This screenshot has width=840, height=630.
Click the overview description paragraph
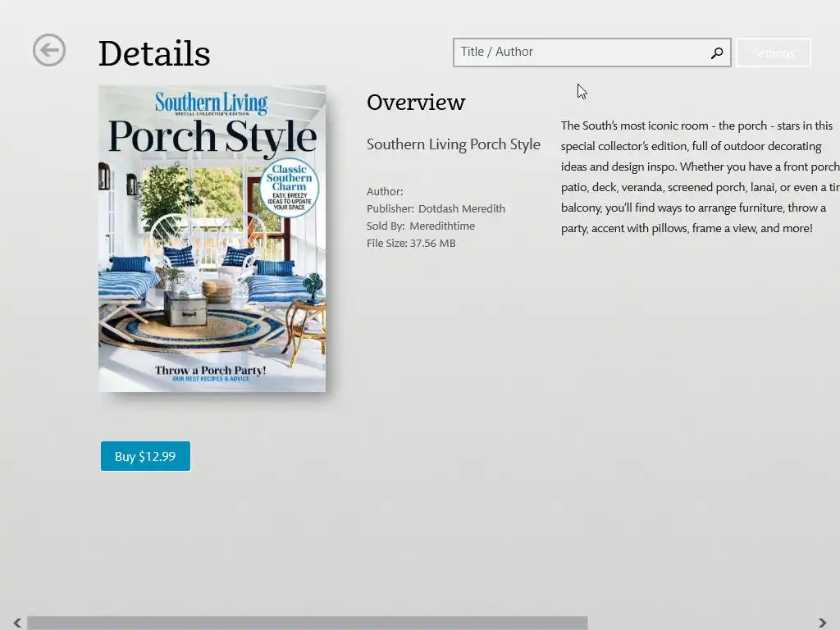[x=701, y=177]
